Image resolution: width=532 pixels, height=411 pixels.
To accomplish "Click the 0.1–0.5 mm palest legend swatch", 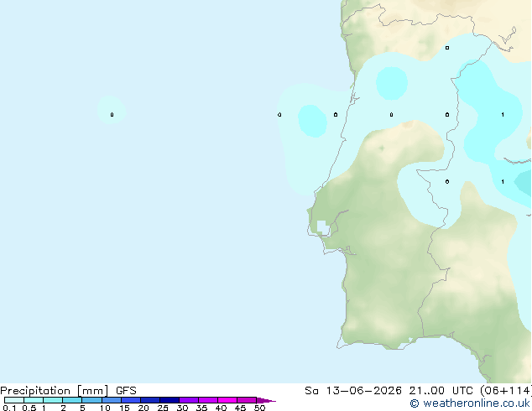I will pos(14,400).
